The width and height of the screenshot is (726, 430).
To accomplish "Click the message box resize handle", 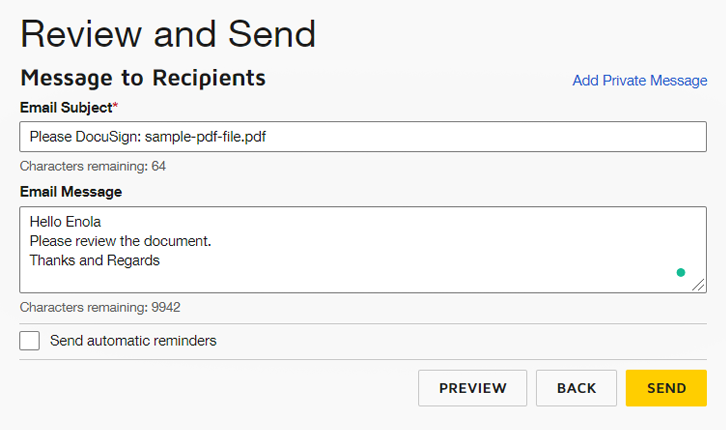I will [699, 284].
